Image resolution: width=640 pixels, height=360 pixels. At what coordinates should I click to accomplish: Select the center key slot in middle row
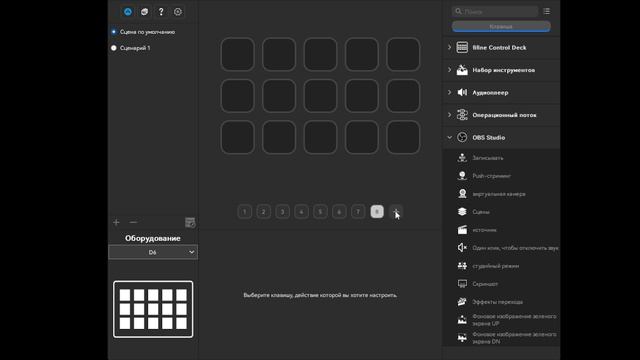pyautogui.click(x=320, y=96)
